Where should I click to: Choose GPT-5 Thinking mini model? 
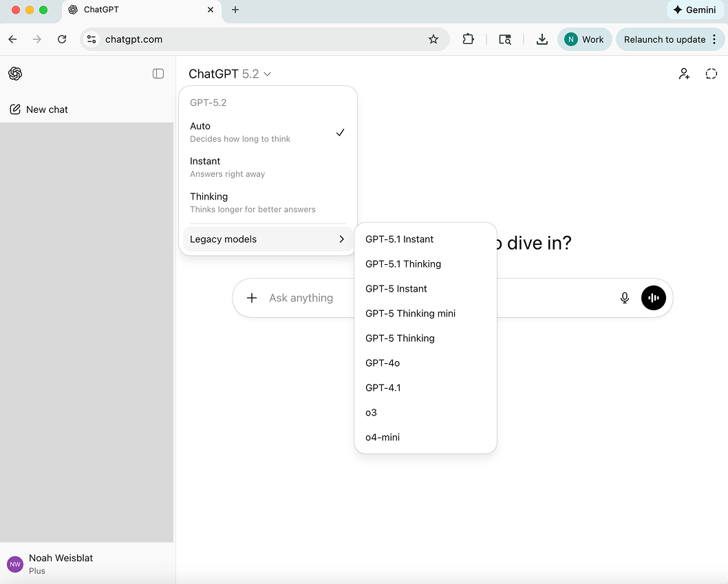[425, 314]
